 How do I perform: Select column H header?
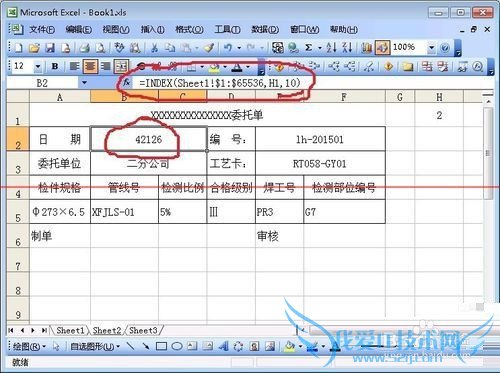tap(439, 97)
